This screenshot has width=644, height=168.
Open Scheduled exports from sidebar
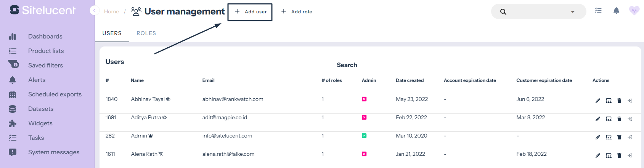[55, 94]
